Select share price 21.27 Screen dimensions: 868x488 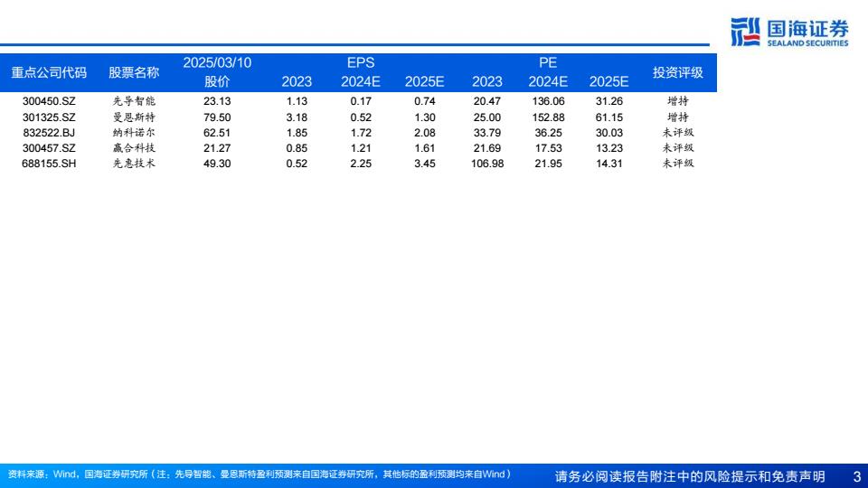217,148
